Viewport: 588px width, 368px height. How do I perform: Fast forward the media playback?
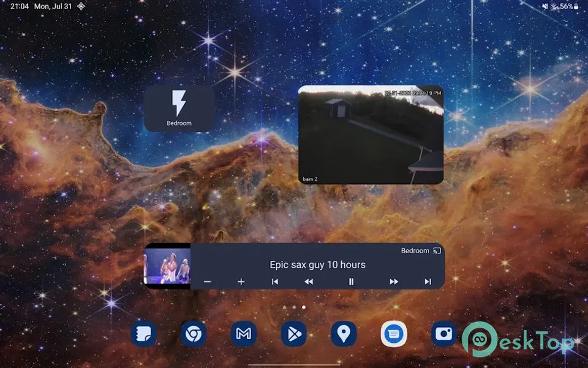tap(394, 282)
